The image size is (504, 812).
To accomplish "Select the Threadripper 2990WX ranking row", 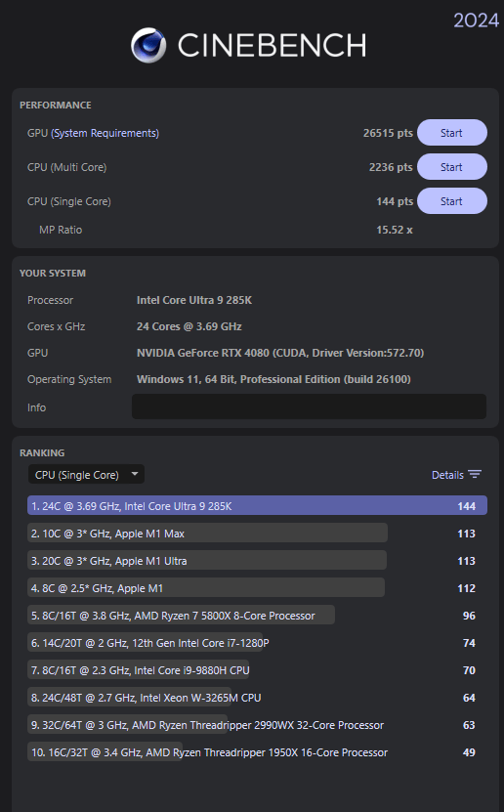I will 257,725.
